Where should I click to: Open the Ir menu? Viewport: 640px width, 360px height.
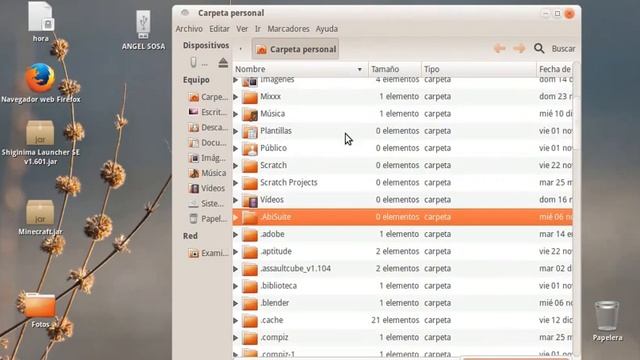coord(258,29)
